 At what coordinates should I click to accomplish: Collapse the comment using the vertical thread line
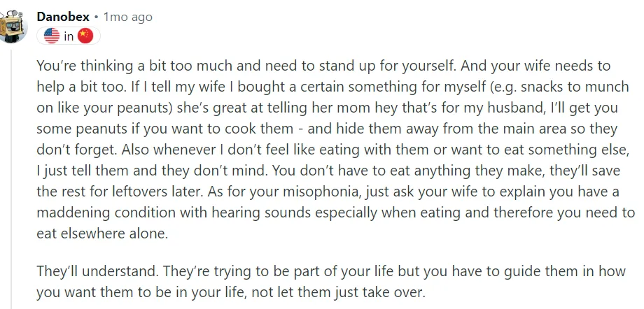pos(11,180)
